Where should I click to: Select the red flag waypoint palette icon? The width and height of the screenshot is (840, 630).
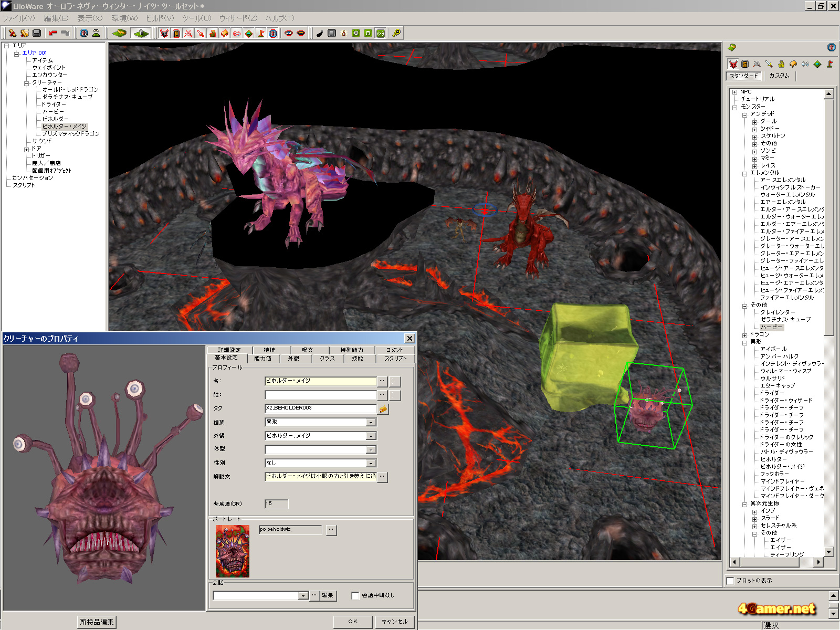click(x=829, y=64)
